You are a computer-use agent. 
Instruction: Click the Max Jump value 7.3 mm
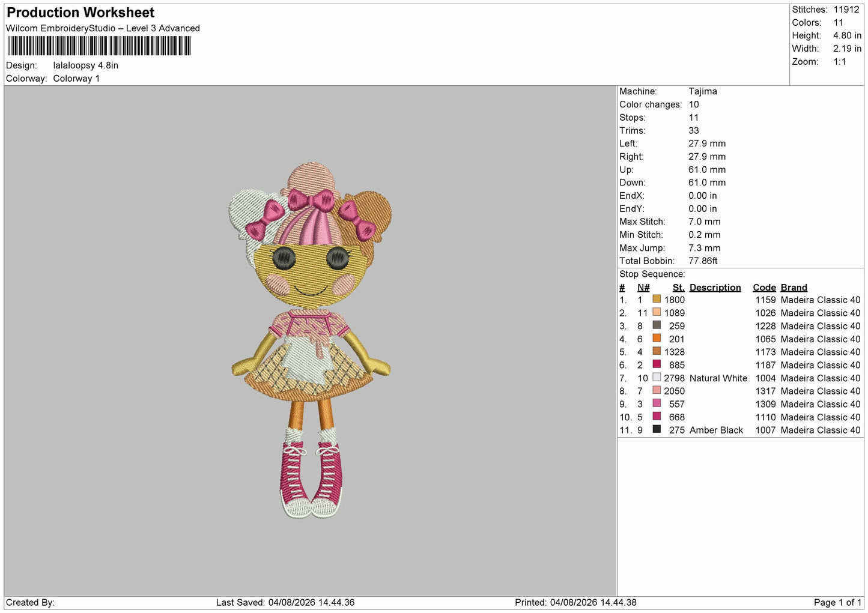pos(705,248)
